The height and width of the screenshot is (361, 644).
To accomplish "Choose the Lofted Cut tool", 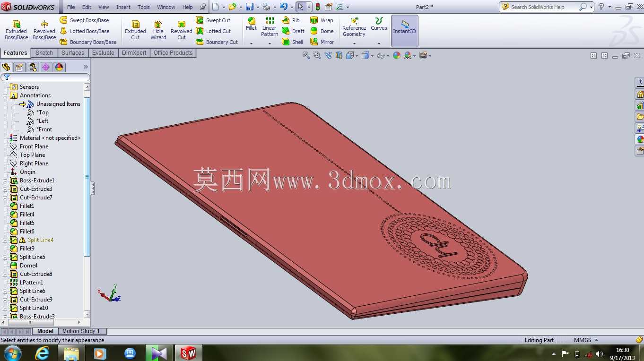I will (213, 31).
